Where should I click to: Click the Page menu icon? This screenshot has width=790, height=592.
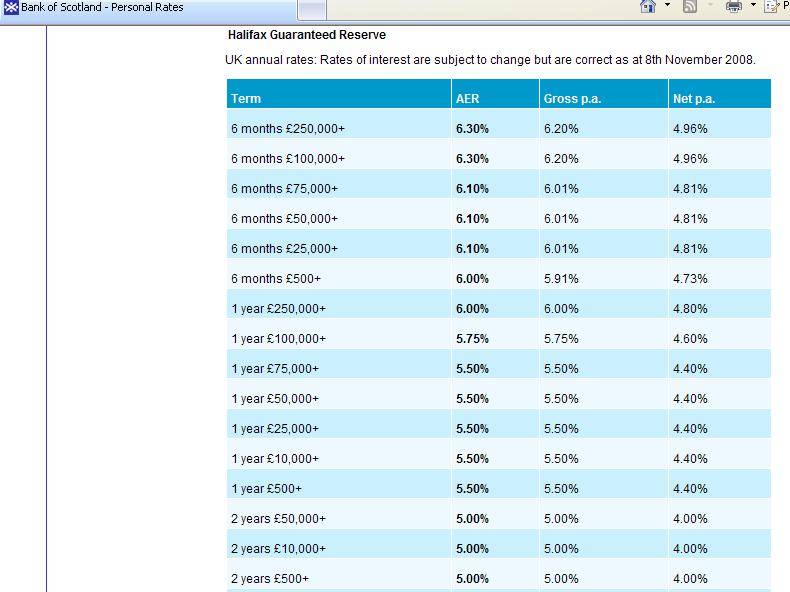coord(771,6)
